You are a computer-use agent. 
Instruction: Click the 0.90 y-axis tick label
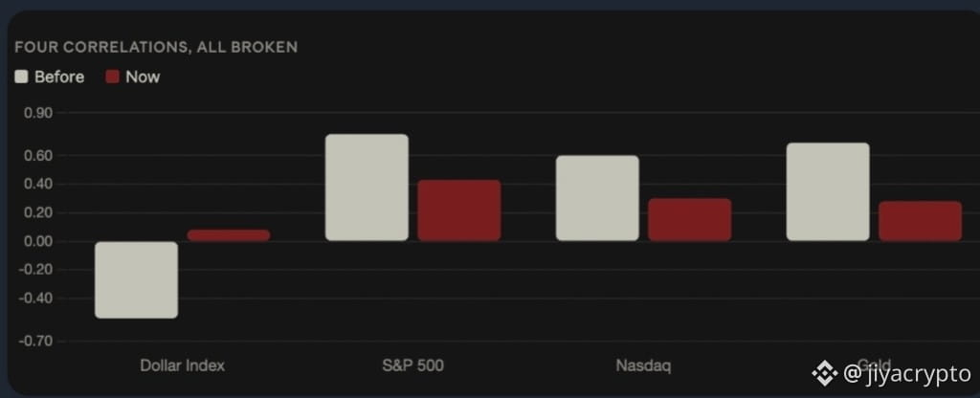[38, 113]
